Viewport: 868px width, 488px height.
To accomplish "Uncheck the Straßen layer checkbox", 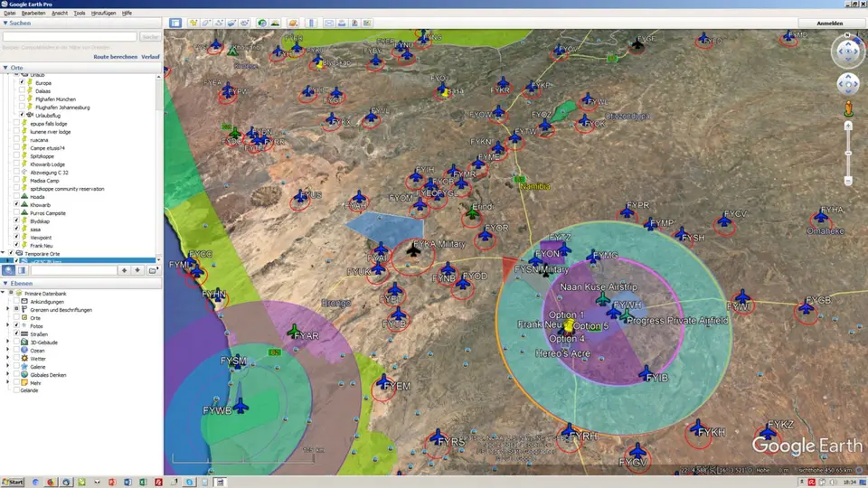I will [16, 333].
